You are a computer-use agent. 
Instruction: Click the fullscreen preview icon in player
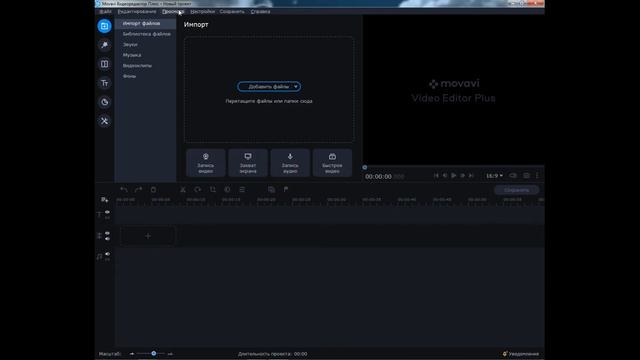(x=526, y=176)
